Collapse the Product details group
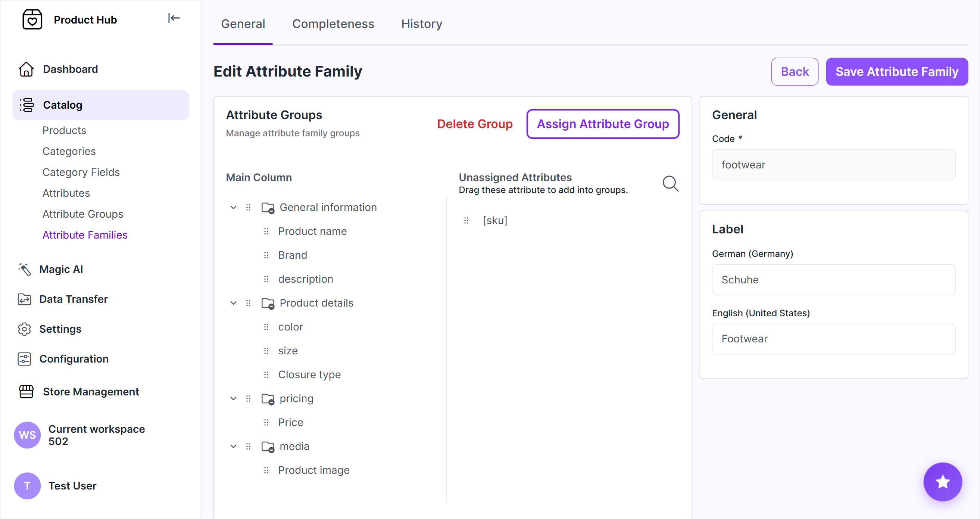980x519 pixels. click(233, 303)
